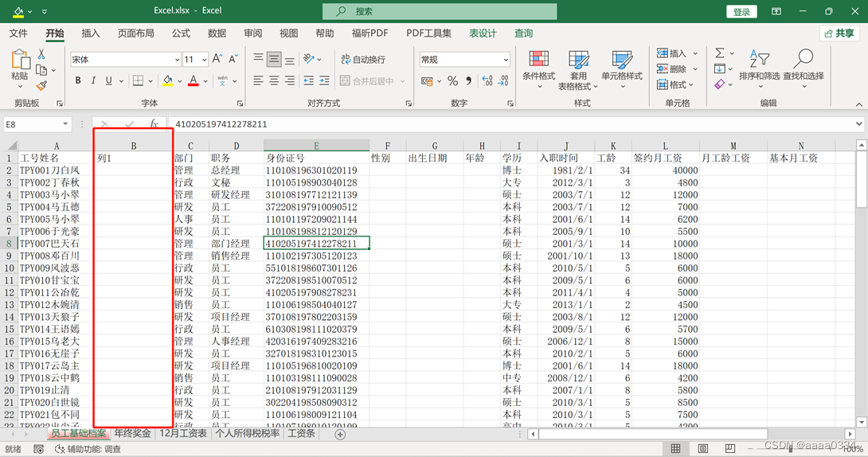This screenshot has height=457, width=868.
Task: Switch to Page Layout view in status bar
Action: tap(703, 449)
